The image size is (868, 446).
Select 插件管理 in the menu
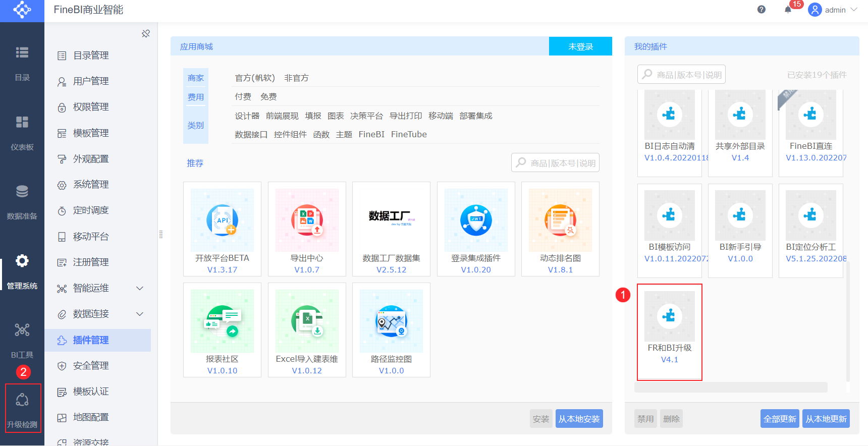(98, 340)
